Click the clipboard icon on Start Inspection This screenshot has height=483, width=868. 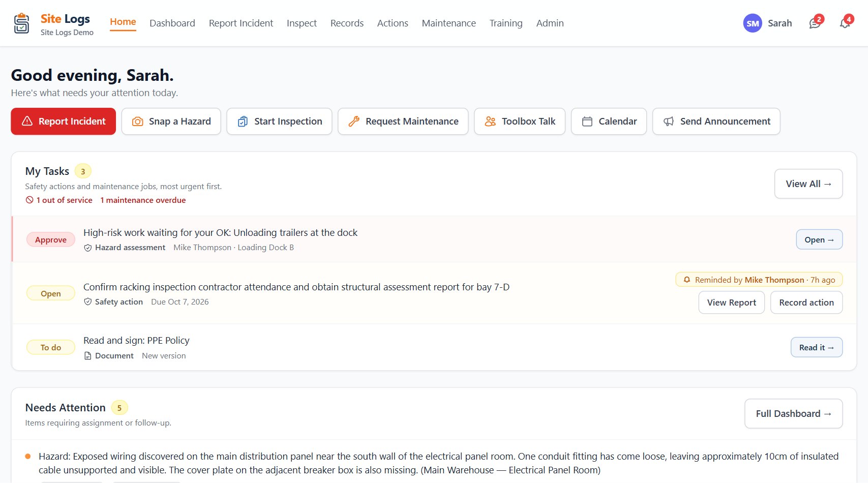tap(243, 122)
